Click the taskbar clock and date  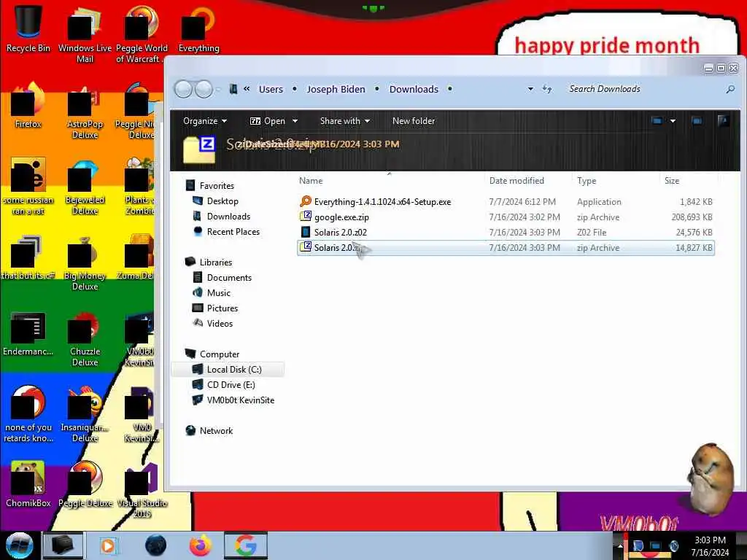point(710,545)
